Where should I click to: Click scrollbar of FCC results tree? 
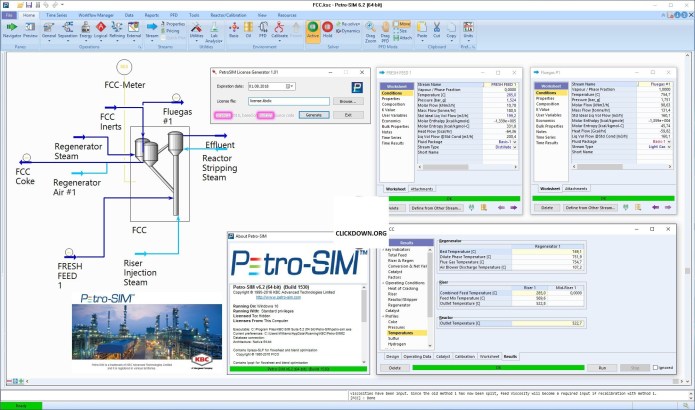tap(429, 298)
